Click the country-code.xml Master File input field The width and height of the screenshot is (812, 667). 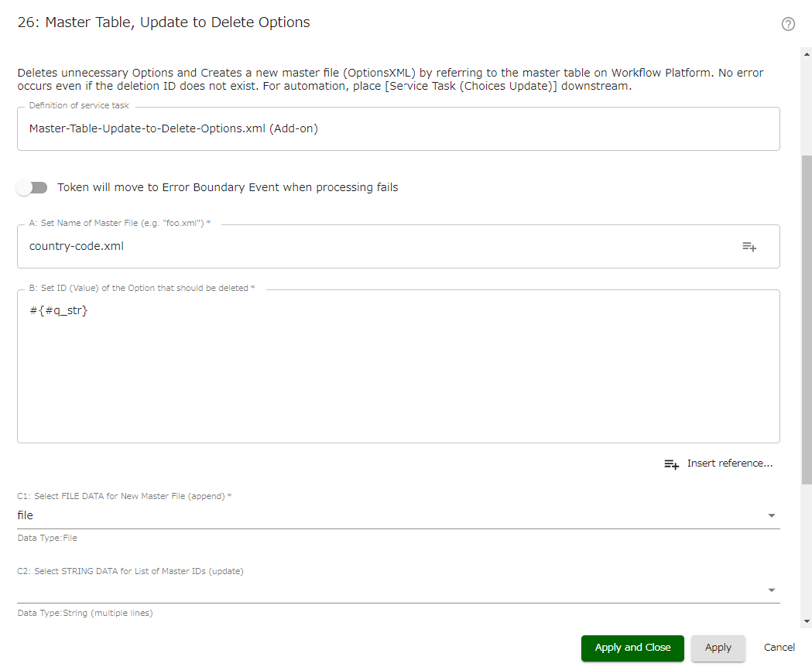point(310,245)
